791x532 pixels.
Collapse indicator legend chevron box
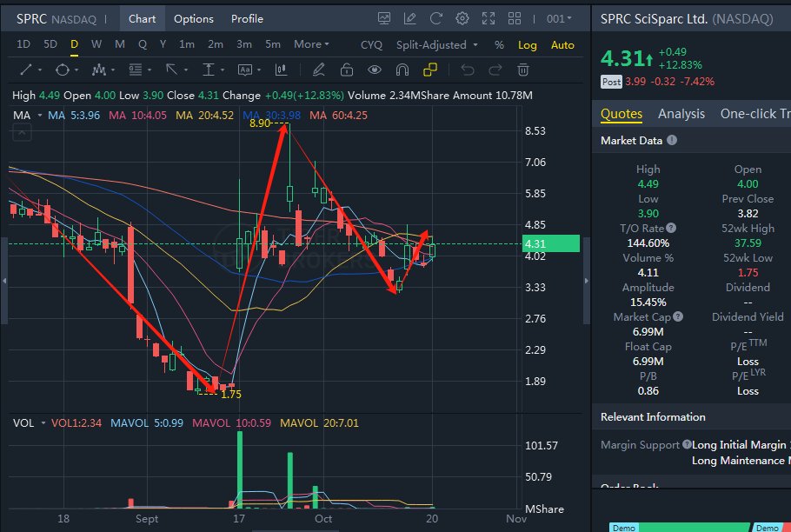pyautogui.click(x=22, y=133)
